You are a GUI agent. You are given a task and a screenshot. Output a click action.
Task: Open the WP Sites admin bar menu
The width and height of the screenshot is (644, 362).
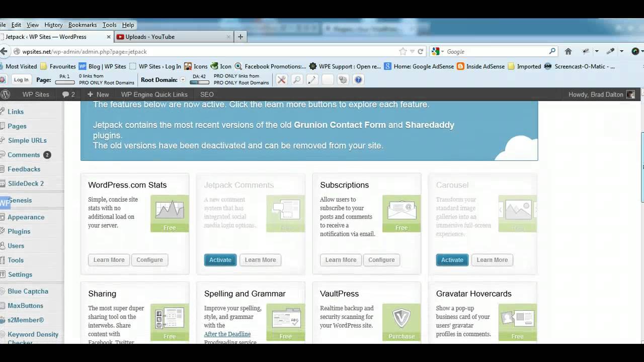point(36,95)
